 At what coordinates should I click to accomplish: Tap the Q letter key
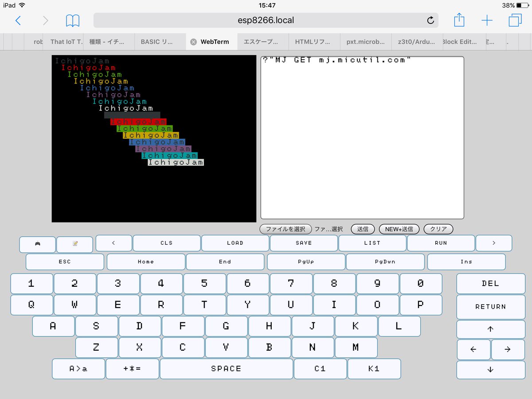31,305
